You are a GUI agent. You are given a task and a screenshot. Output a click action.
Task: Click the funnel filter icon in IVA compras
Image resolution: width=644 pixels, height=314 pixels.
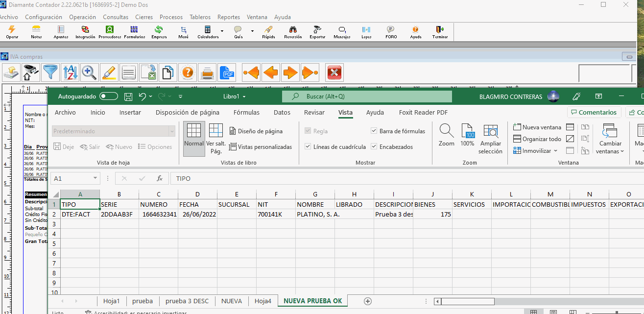(50, 72)
